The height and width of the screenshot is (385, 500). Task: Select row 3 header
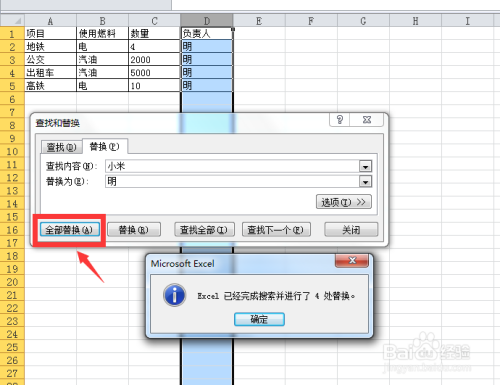pos(12,60)
